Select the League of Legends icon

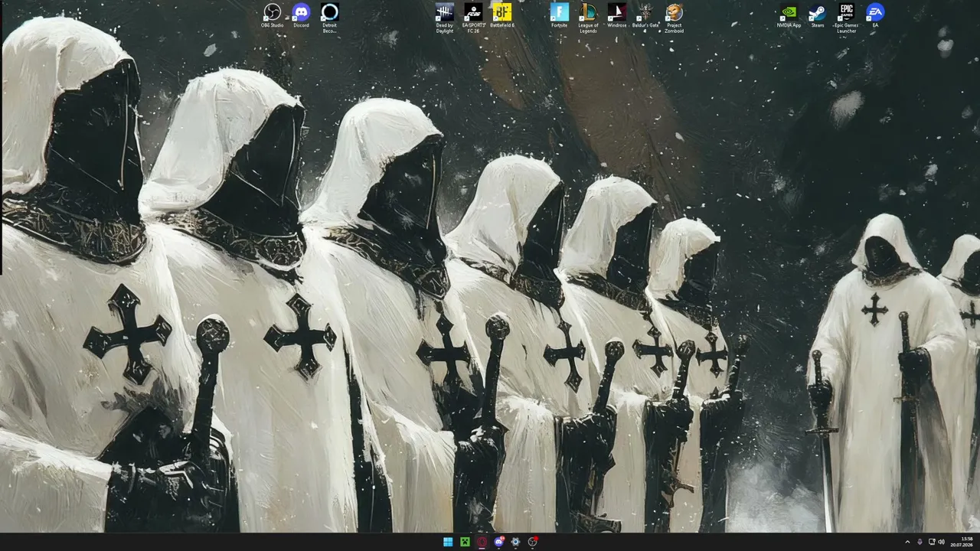[588, 18]
